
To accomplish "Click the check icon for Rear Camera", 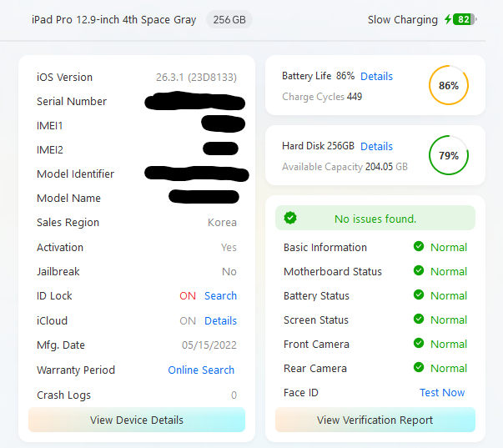I will pos(418,367).
